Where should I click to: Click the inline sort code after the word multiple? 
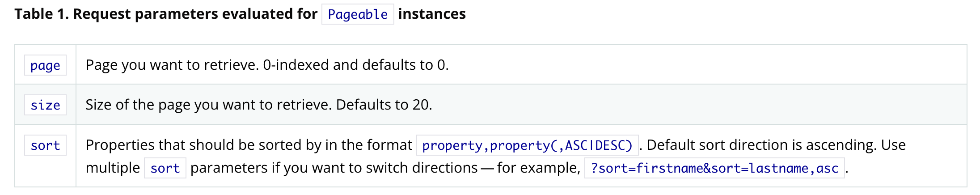tap(165, 168)
